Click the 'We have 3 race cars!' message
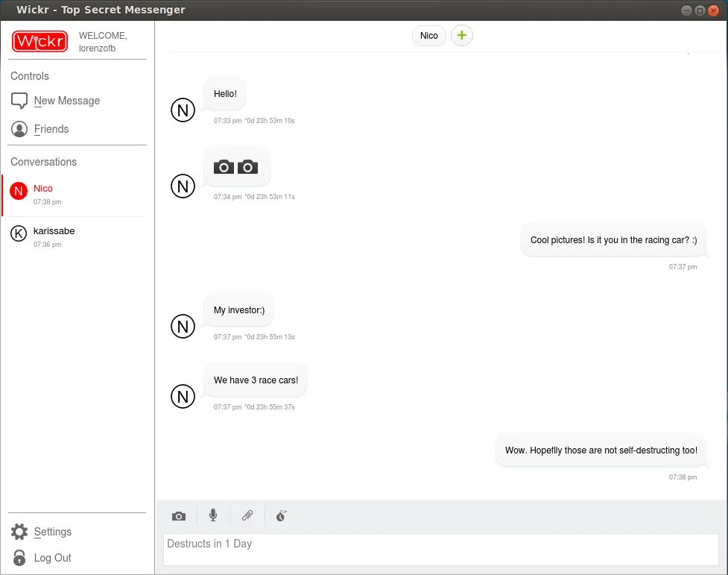Viewport: 728px width, 575px height. (x=256, y=380)
